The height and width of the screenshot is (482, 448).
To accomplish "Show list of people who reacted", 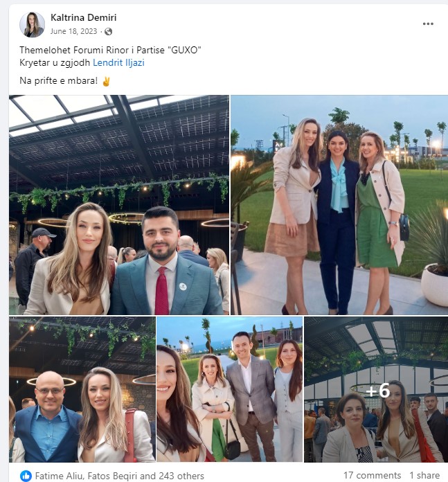I will click(x=112, y=476).
